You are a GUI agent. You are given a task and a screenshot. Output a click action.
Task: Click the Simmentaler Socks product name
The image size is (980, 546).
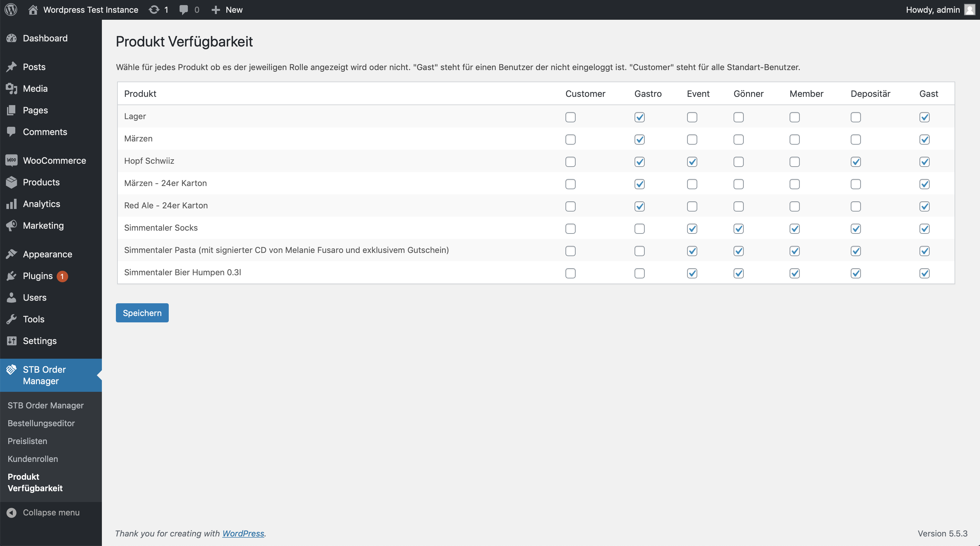[161, 228]
